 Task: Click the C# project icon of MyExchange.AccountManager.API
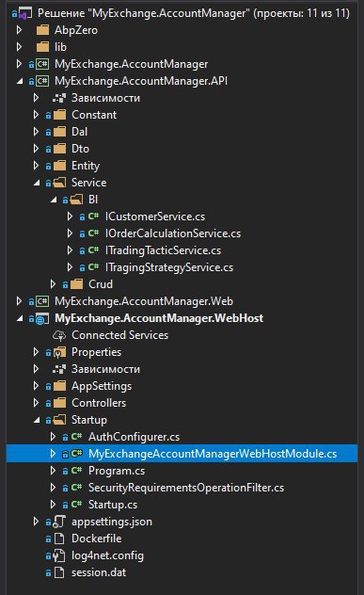coord(42,81)
